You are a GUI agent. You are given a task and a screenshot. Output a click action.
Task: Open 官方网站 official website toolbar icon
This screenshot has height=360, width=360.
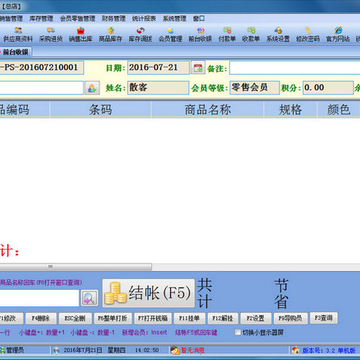click(338, 35)
